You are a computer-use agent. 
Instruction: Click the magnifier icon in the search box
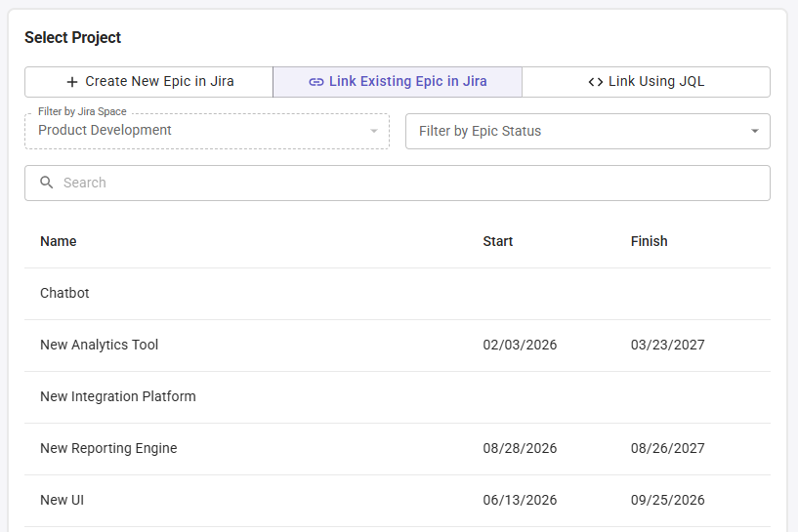coord(46,183)
